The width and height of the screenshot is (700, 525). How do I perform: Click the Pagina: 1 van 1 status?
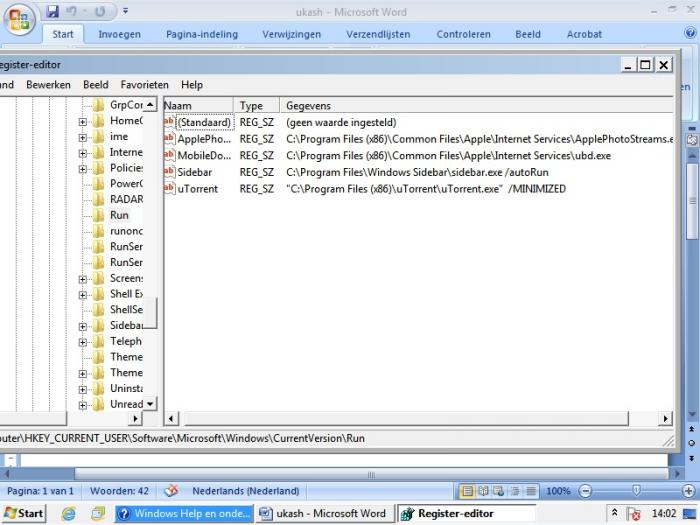40,491
